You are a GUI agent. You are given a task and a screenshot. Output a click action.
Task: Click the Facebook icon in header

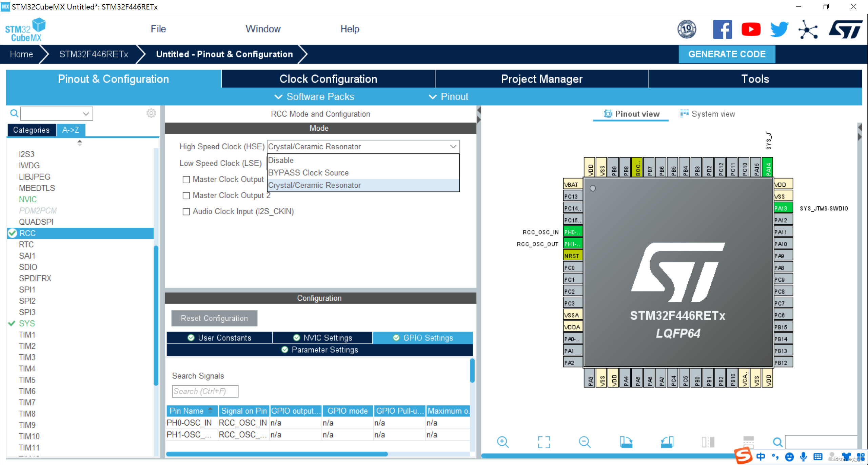(x=722, y=30)
